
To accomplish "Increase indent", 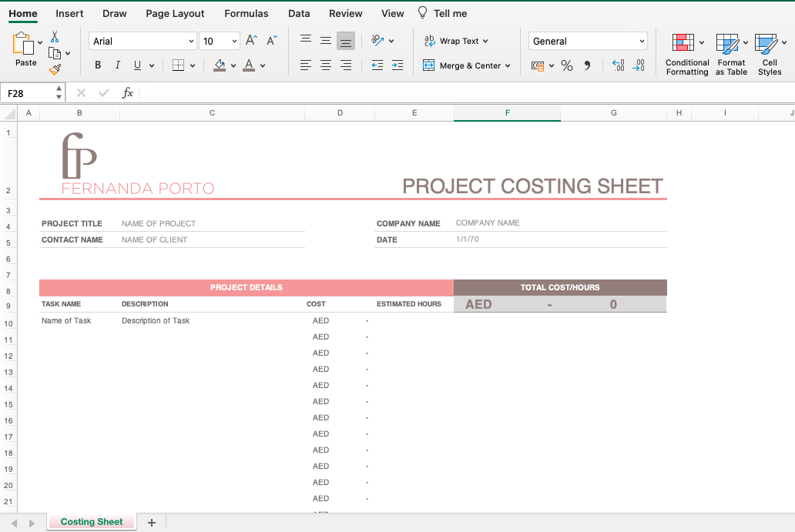I will [x=397, y=65].
